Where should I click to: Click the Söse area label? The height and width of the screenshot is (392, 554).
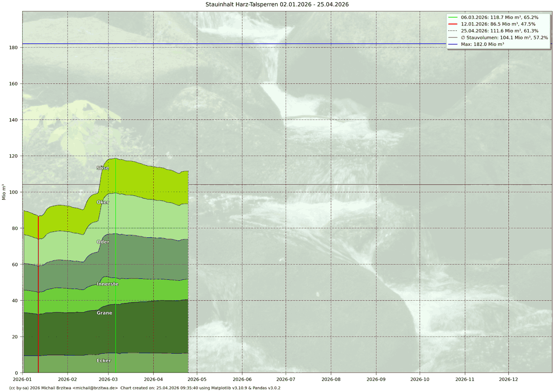pos(103,168)
